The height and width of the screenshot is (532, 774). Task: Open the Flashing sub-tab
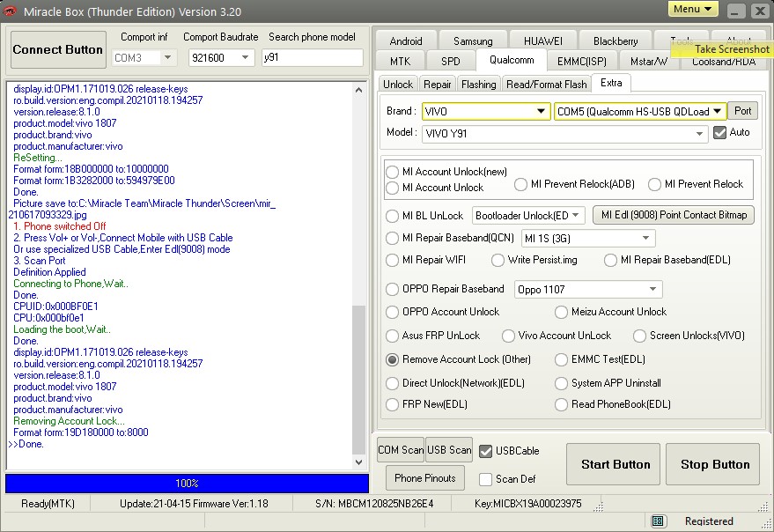478,85
